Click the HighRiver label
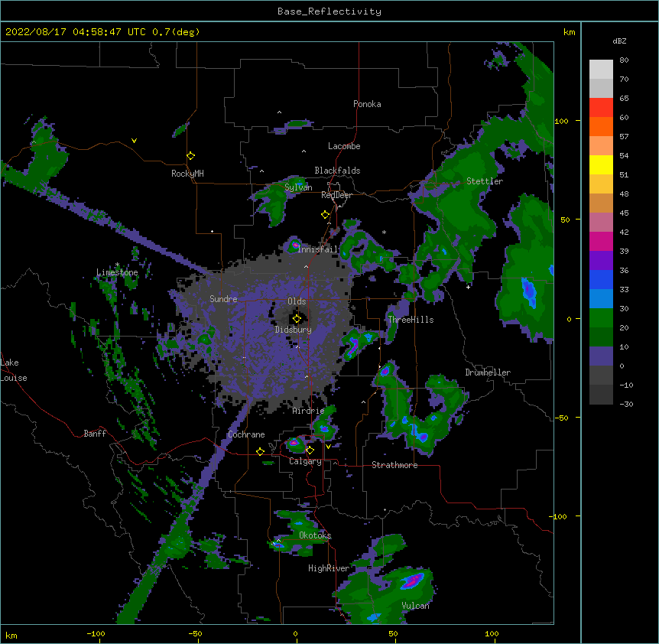Screen dimensions: 659x644 [x=329, y=568]
